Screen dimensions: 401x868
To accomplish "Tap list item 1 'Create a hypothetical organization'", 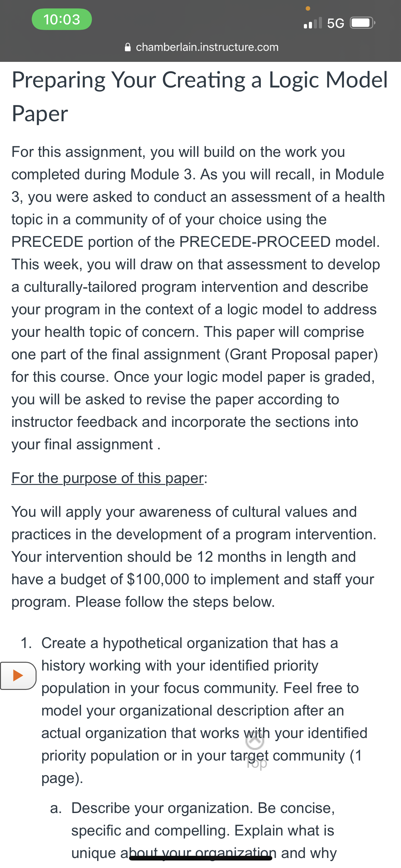I will click(x=190, y=643).
